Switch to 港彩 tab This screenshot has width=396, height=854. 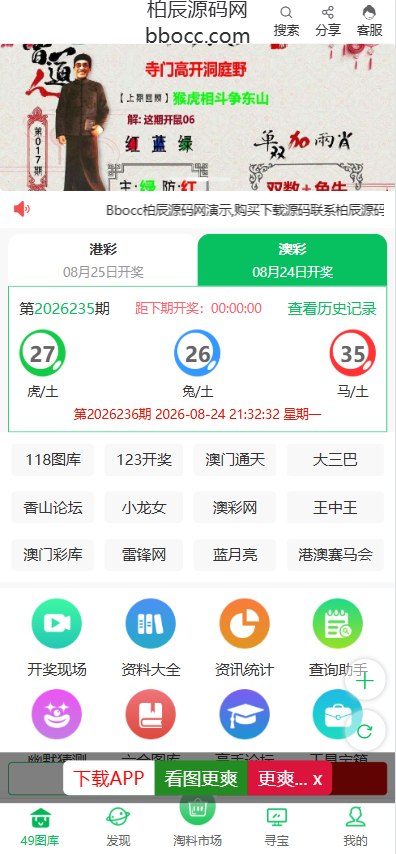[x=103, y=260]
